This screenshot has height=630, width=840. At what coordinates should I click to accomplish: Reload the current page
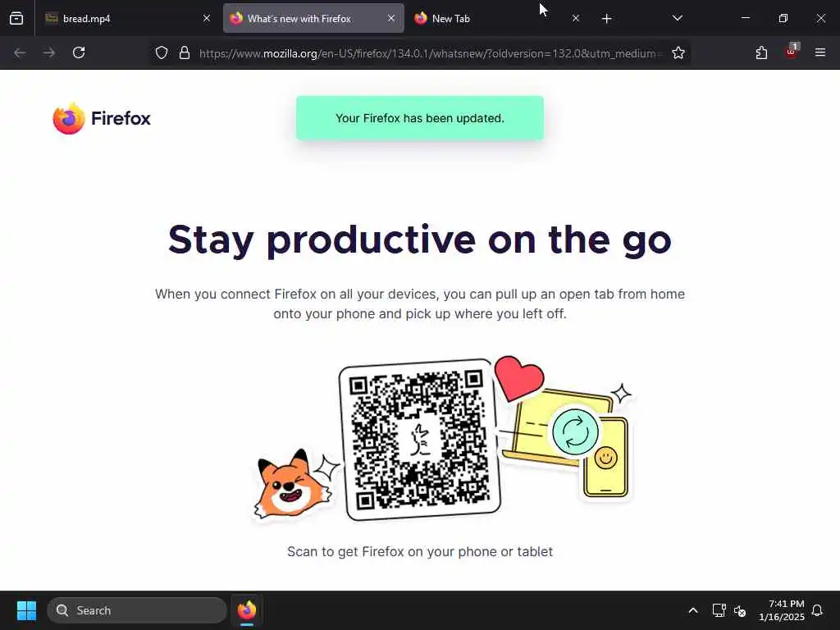79,52
